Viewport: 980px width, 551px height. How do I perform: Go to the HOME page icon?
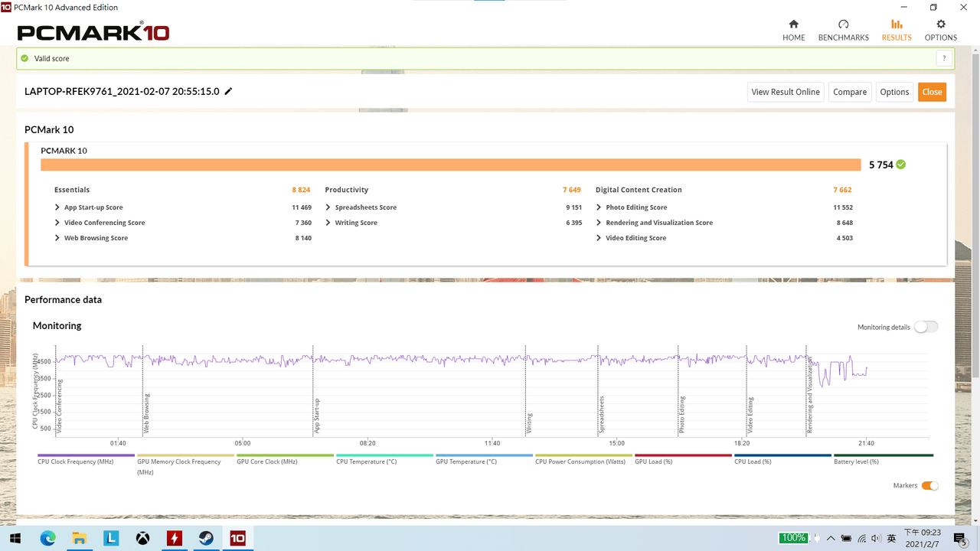tap(793, 24)
